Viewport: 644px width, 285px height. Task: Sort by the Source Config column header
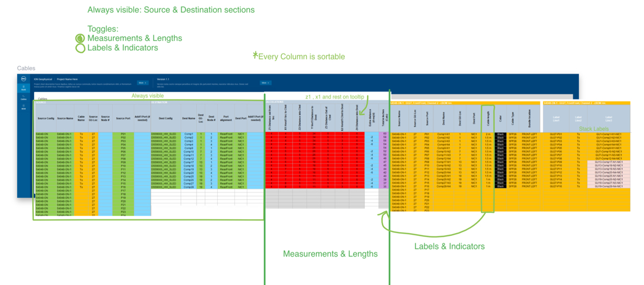coord(46,118)
